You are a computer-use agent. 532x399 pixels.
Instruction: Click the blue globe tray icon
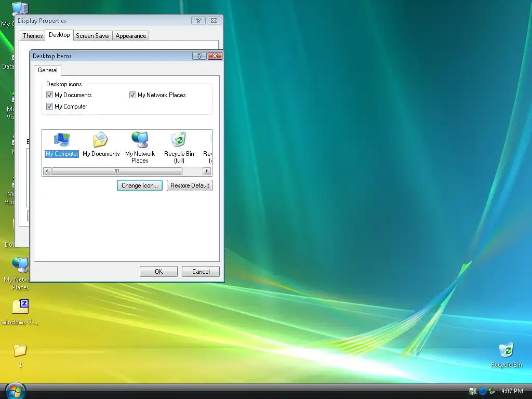click(x=483, y=391)
